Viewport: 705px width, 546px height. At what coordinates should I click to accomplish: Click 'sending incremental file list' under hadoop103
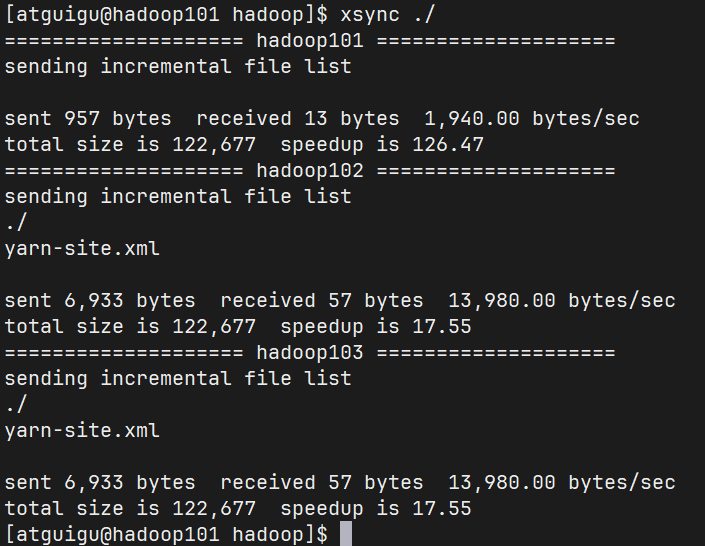pos(178,379)
